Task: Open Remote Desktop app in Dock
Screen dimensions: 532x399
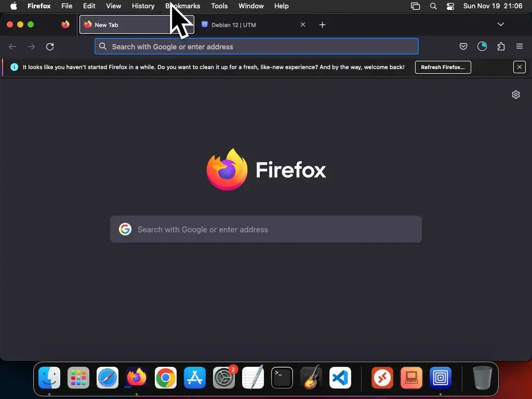Action: [x=382, y=378]
